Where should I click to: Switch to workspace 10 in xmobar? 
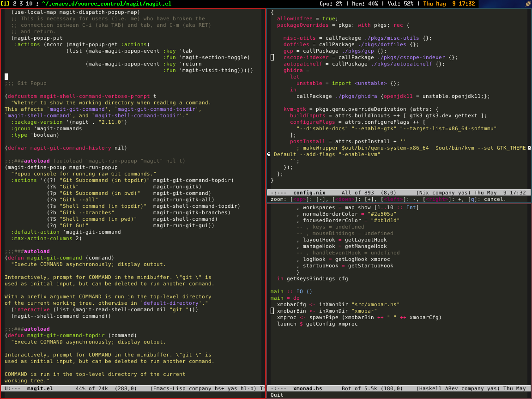(29, 4)
